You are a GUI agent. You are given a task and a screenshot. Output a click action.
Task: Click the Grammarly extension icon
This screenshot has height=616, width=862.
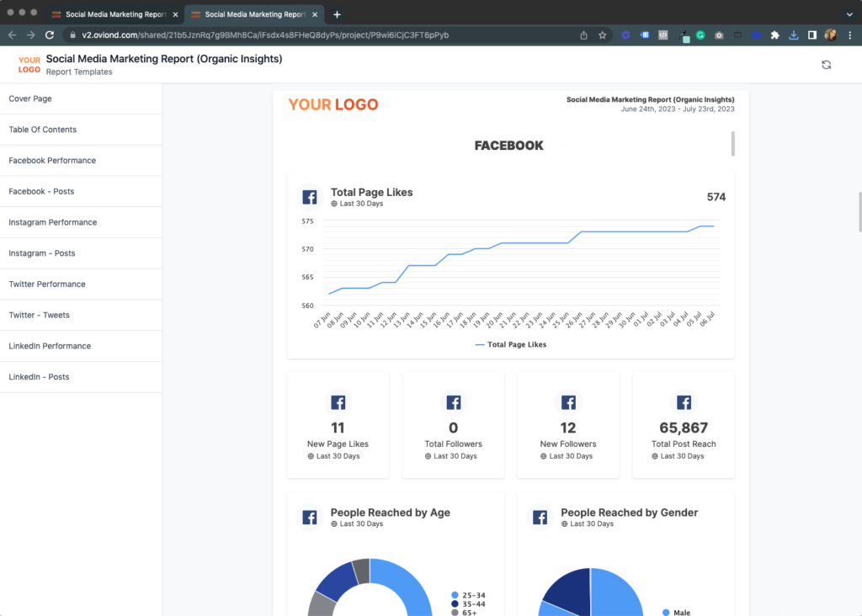[x=700, y=35]
